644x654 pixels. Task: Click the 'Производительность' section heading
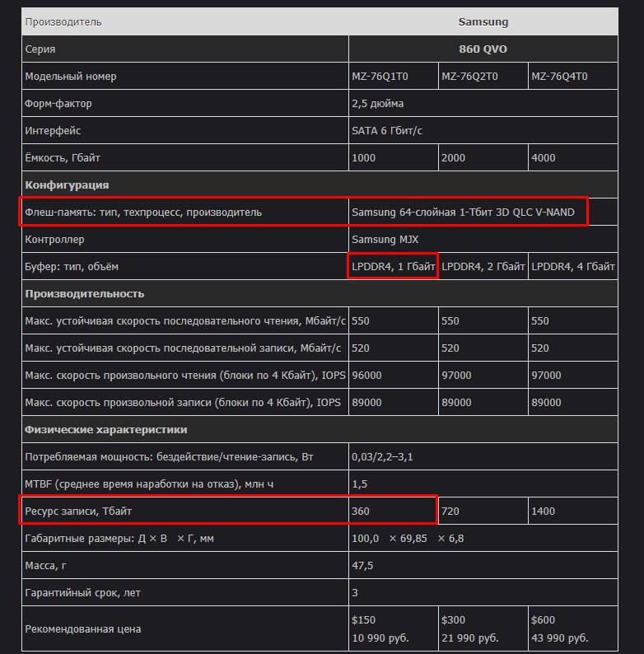[x=85, y=293]
